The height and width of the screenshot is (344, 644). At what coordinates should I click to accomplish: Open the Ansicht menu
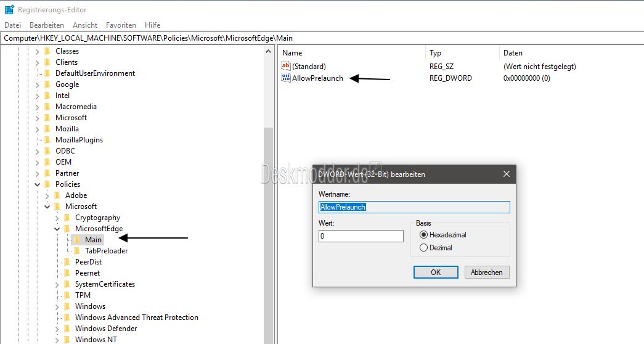[x=85, y=25]
